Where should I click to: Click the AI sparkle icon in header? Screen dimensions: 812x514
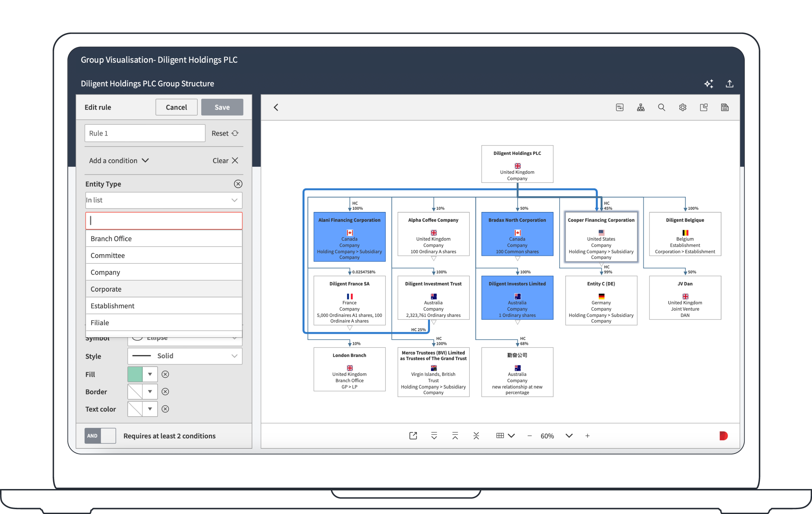pyautogui.click(x=708, y=84)
